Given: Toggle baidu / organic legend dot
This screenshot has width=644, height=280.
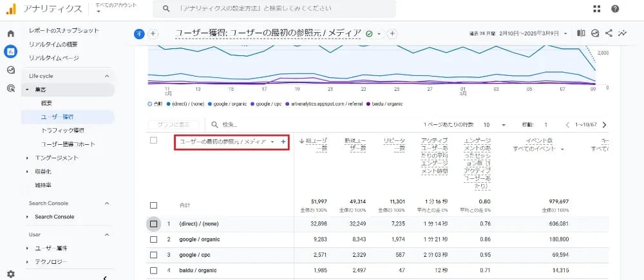Looking at the screenshot, I should tap(368, 104).
